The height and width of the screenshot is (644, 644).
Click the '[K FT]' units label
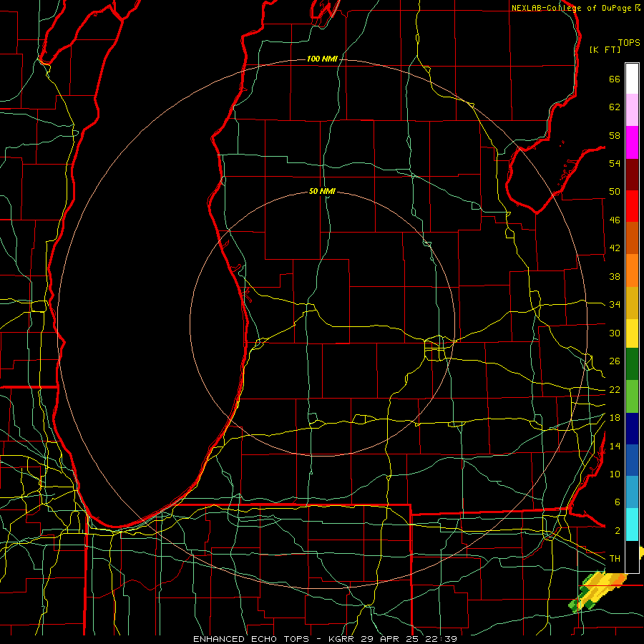[x=605, y=49]
